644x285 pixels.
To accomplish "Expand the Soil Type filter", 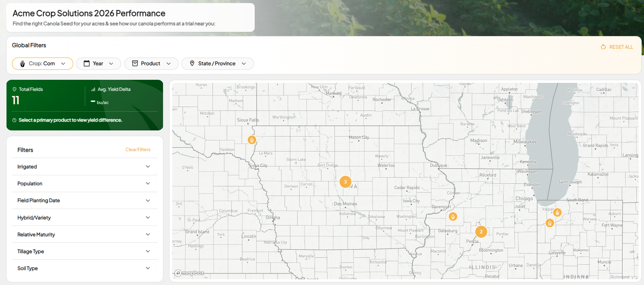I will pyautogui.click(x=85, y=268).
